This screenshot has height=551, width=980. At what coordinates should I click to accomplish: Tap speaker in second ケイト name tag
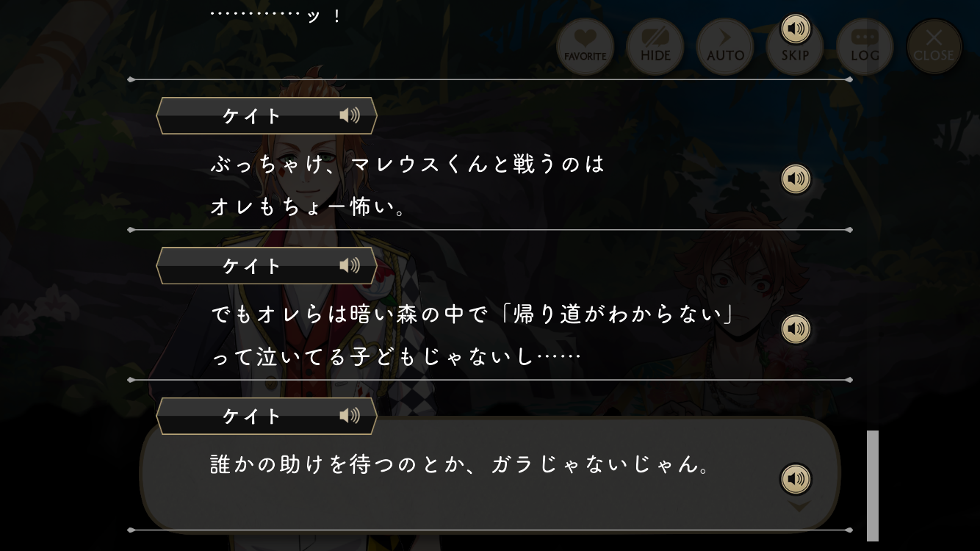click(x=350, y=265)
